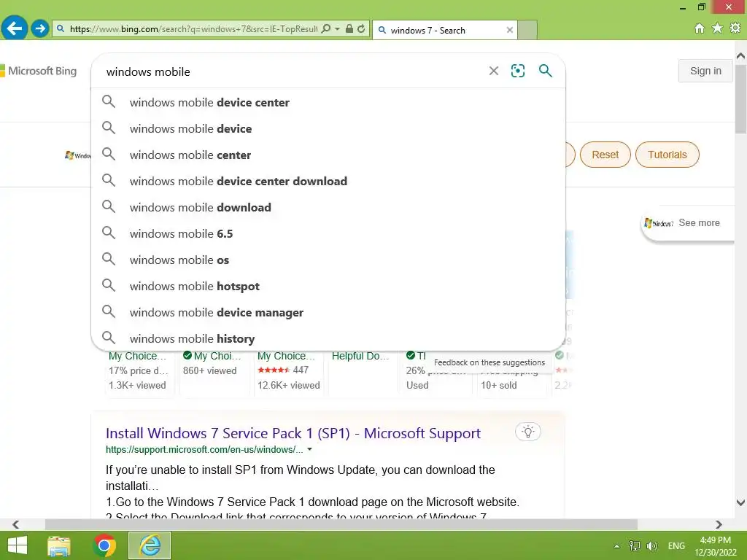Expand the support.microsoft.com URL dropdown arrow
747x560 pixels.
(x=309, y=449)
